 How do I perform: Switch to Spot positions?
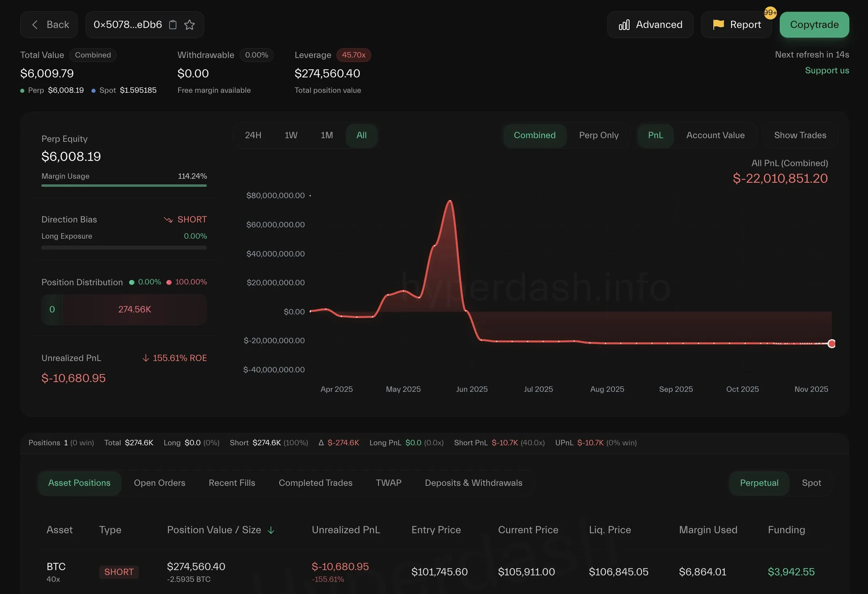811,483
